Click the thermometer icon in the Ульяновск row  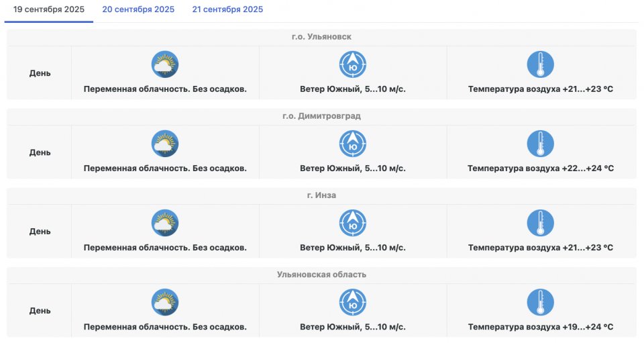(540, 64)
